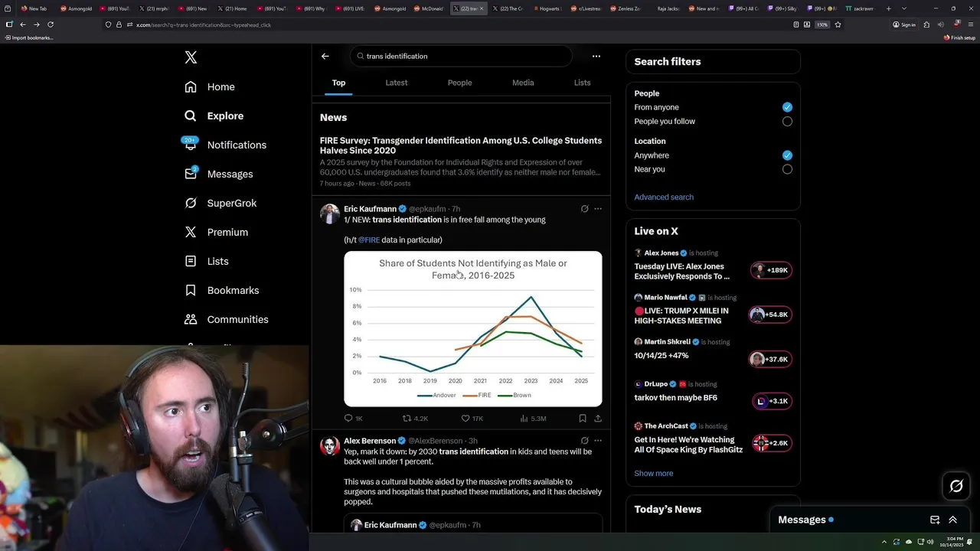The height and width of the screenshot is (551, 980).
Task: Repost Eric Kaufmann's post with 4.2K
Action: (x=415, y=419)
